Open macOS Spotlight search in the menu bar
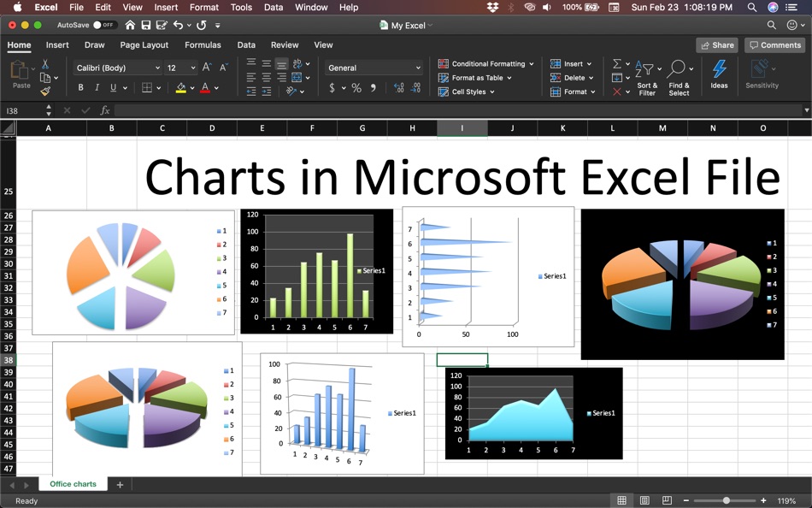This screenshot has width=812, height=508. [x=751, y=7]
